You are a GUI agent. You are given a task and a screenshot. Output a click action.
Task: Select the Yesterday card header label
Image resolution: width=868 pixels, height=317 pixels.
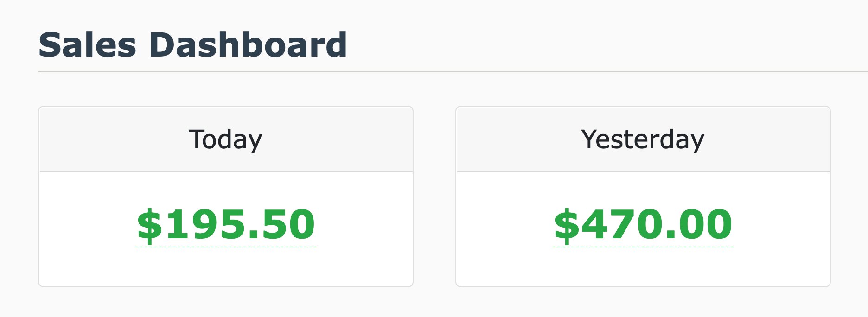[x=643, y=139]
